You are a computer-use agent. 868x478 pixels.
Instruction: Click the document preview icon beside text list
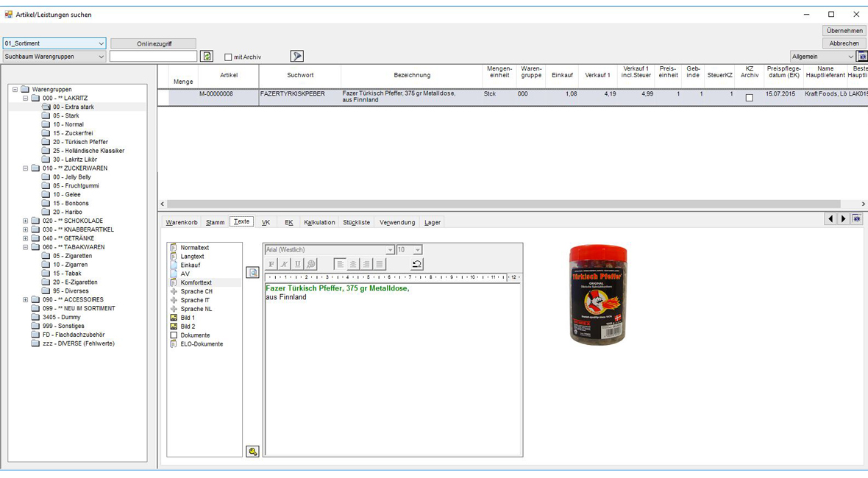tap(252, 273)
